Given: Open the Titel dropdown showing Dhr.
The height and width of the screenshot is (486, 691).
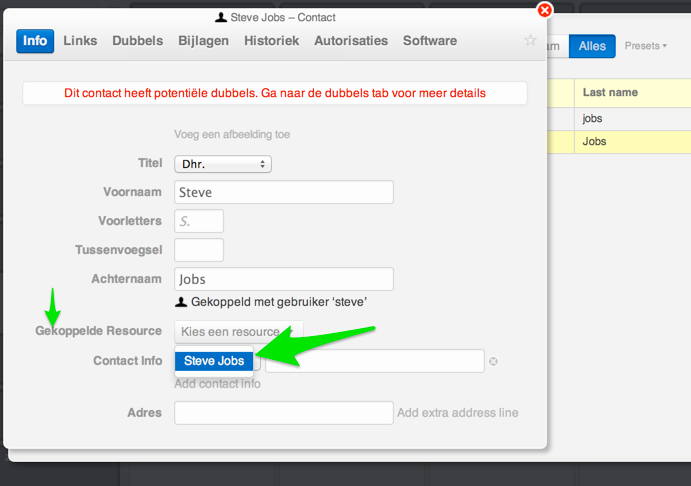Looking at the screenshot, I should point(223,164).
